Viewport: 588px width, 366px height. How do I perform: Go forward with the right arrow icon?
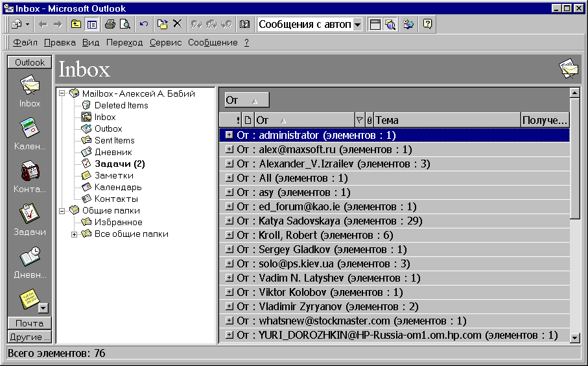pos(58,25)
